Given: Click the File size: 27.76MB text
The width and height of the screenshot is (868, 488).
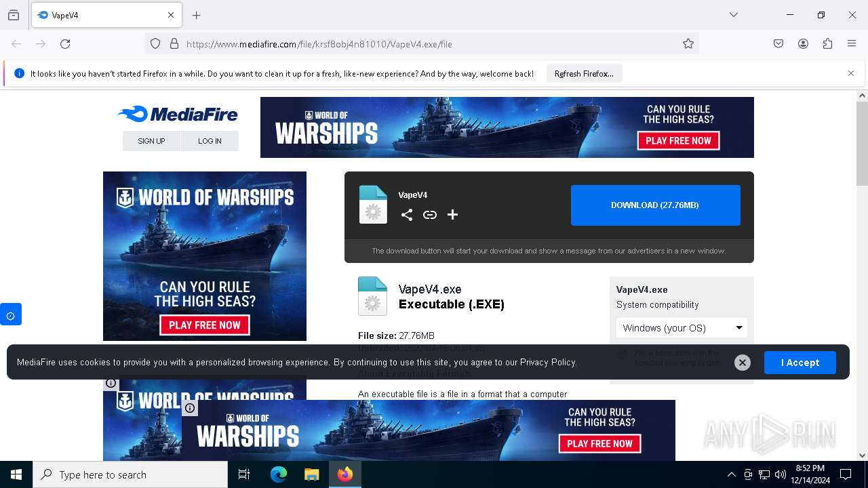Looking at the screenshot, I should pos(396,335).
